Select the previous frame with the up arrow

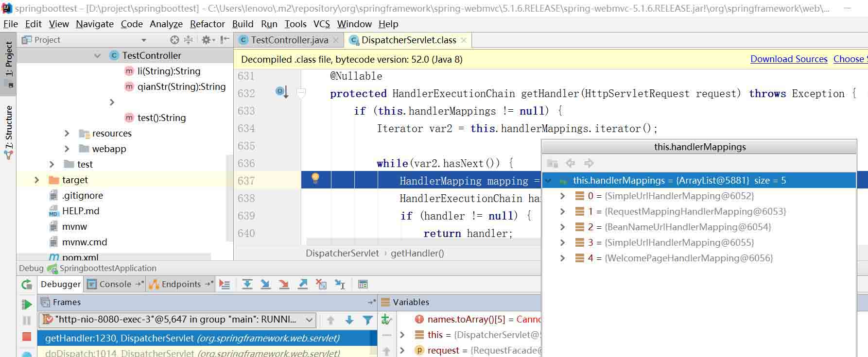330,320
